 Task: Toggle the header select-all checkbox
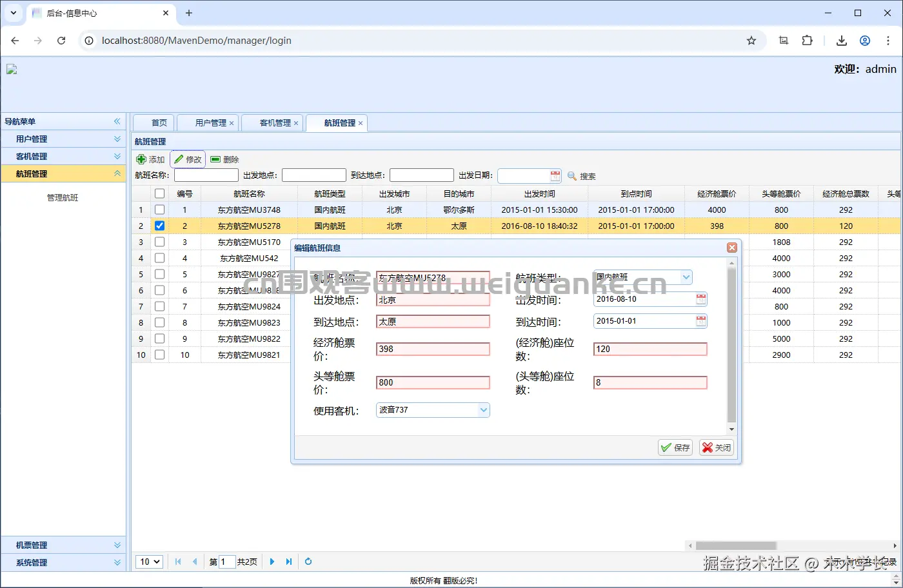(x=160, y=193)
